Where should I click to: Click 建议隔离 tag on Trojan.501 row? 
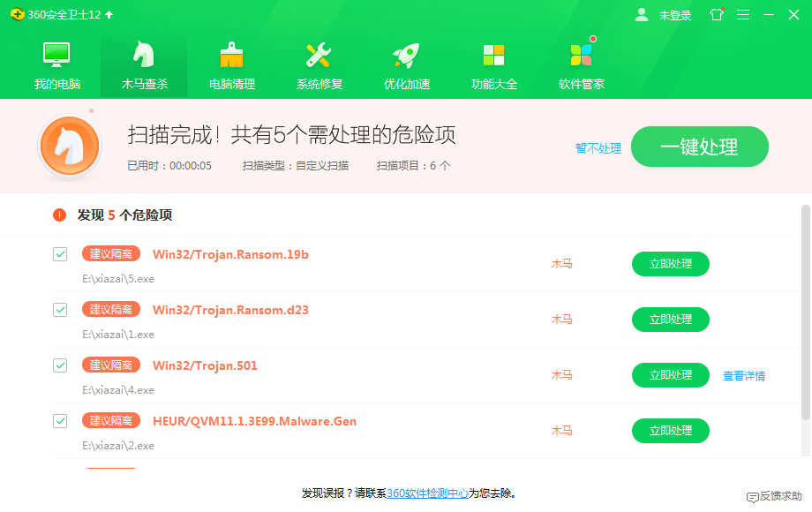[111, 365]
